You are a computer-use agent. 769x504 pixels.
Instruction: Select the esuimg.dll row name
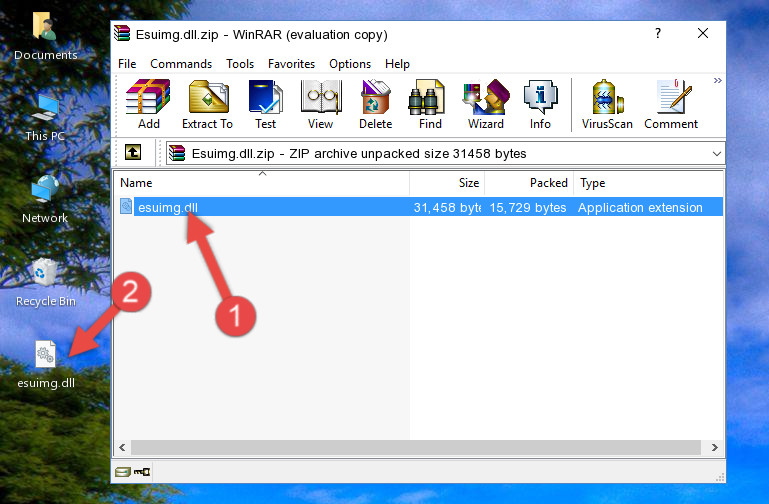tap(168, 207)
